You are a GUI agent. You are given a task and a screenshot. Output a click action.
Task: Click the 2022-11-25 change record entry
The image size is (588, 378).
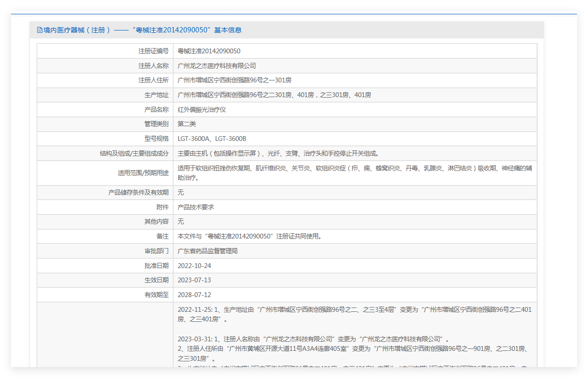(x=355, y=314)
